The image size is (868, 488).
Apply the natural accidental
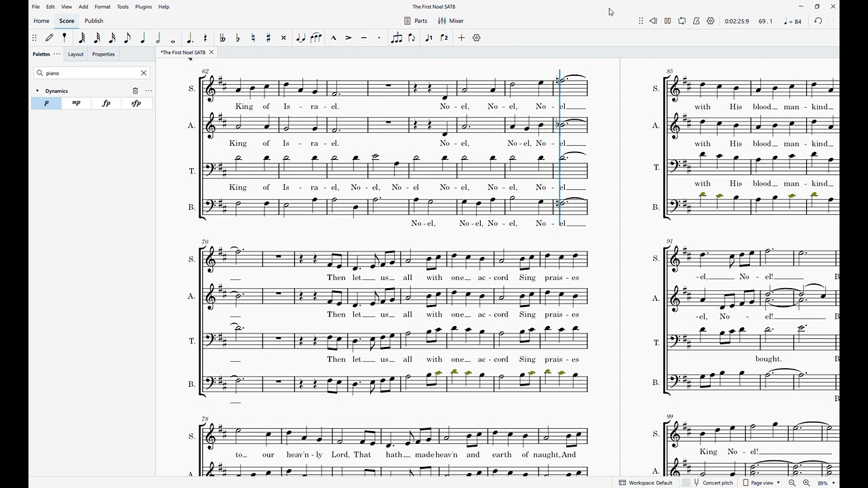[x=253, y=38]
